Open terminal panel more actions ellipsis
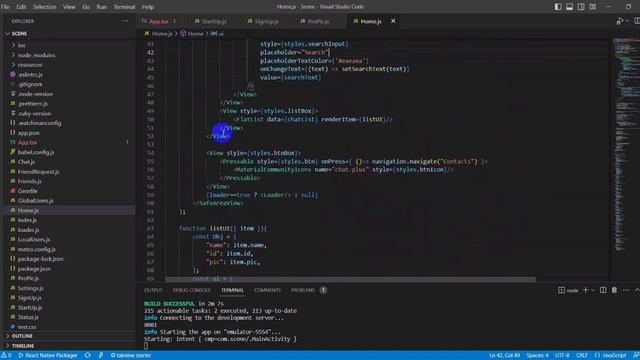This screenshot has width=640, height=360. 626,290
